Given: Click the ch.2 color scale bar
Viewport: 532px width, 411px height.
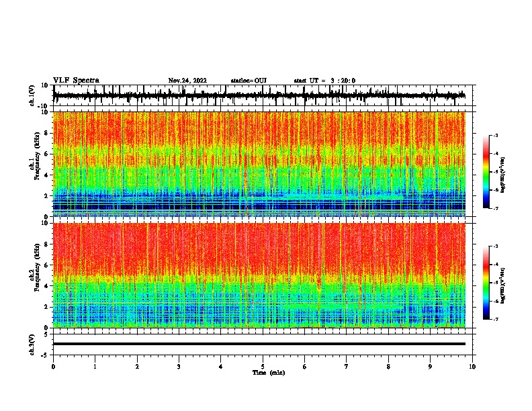Looking at the screenshot, I should 486,283.
